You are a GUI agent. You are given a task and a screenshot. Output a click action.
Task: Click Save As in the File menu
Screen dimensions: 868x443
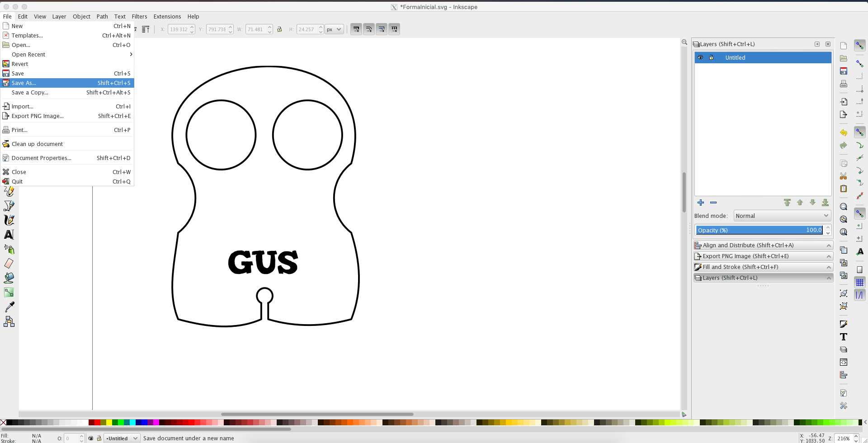pos(25,83)
